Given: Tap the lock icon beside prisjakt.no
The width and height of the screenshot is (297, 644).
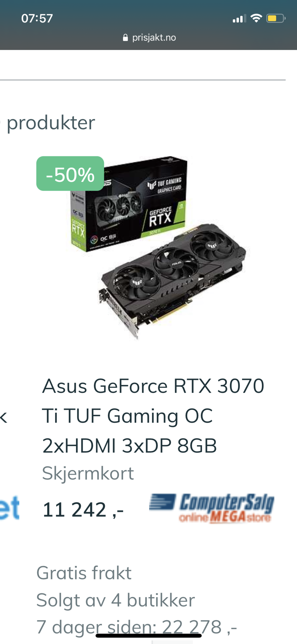Looking at the screenshot, I should [x=125, y=38].
